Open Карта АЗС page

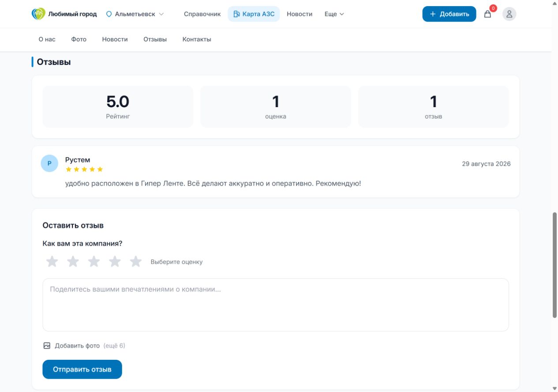[254, 14]
